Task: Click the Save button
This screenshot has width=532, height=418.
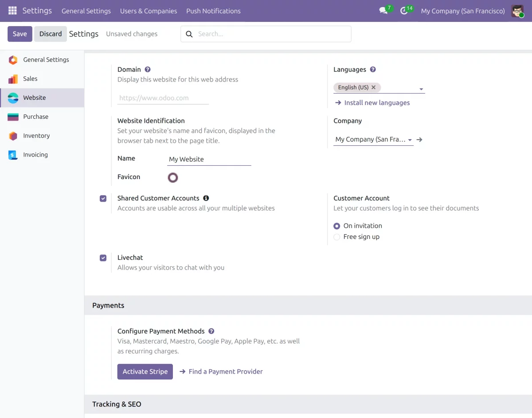Action: click(20, 34)
